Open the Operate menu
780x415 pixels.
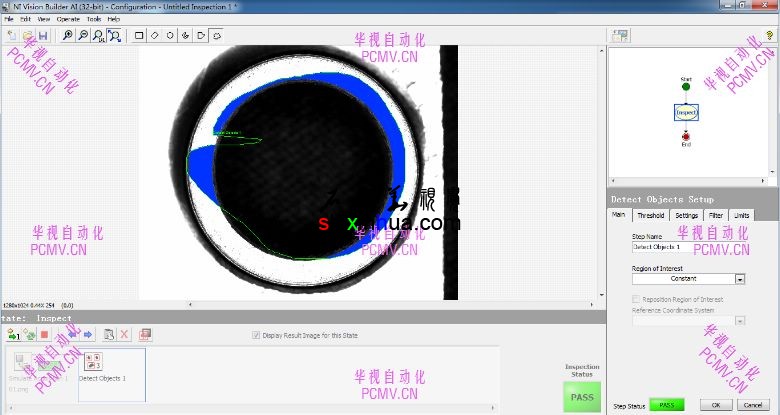pos(68,19)
